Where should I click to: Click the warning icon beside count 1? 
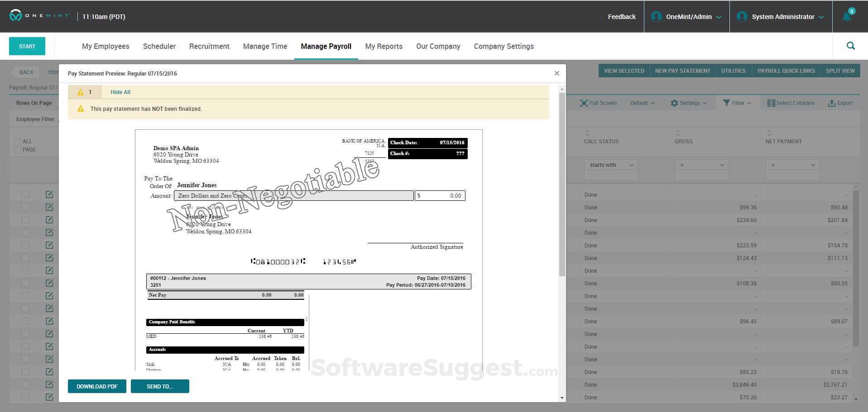81,92
